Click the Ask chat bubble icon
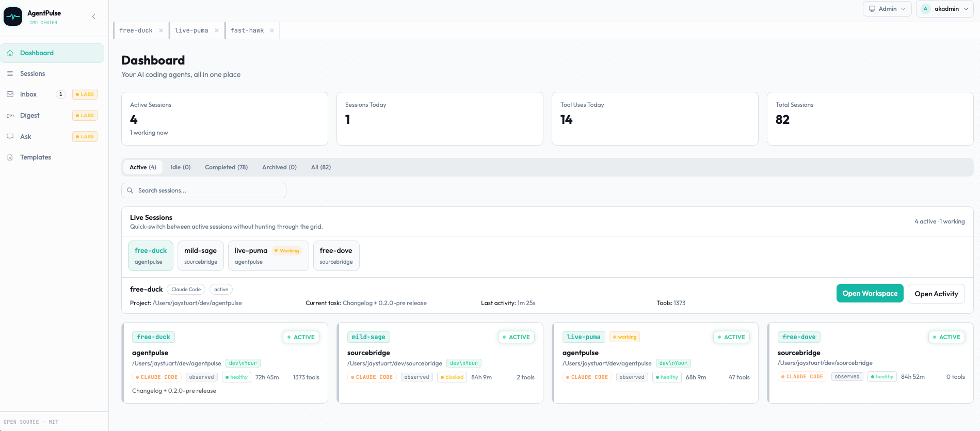 pyautogui.click(x=10, y=137)
